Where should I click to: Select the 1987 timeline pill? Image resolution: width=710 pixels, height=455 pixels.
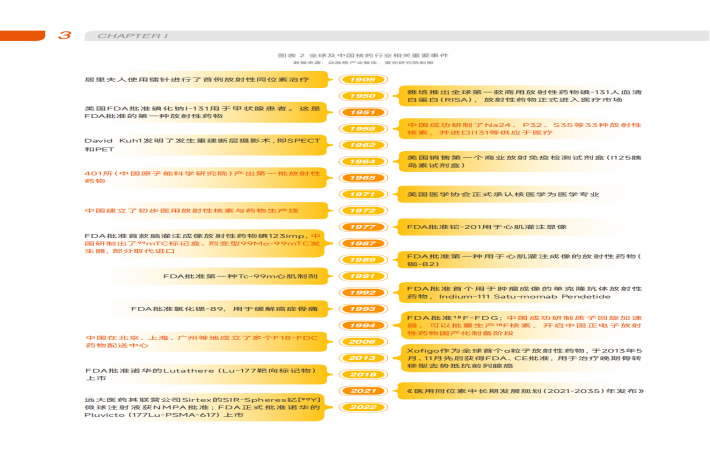point(363,244)
